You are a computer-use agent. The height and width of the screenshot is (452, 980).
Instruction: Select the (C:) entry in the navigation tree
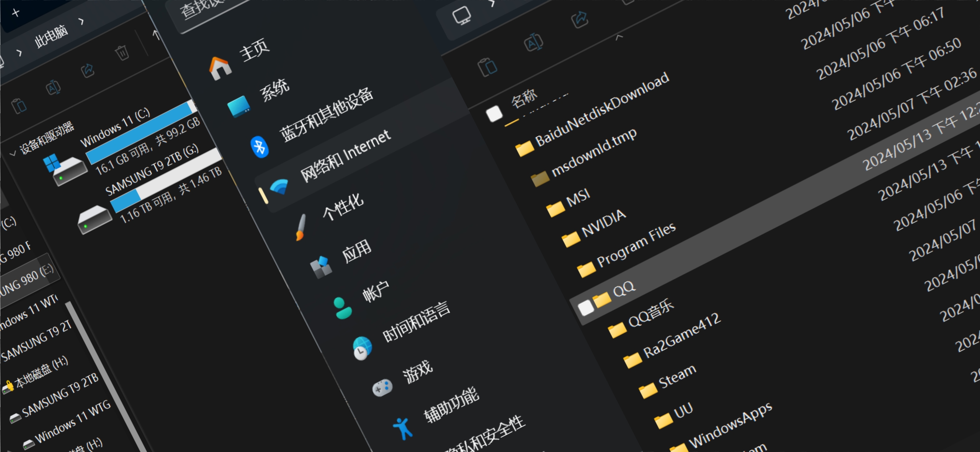point(8,223)
